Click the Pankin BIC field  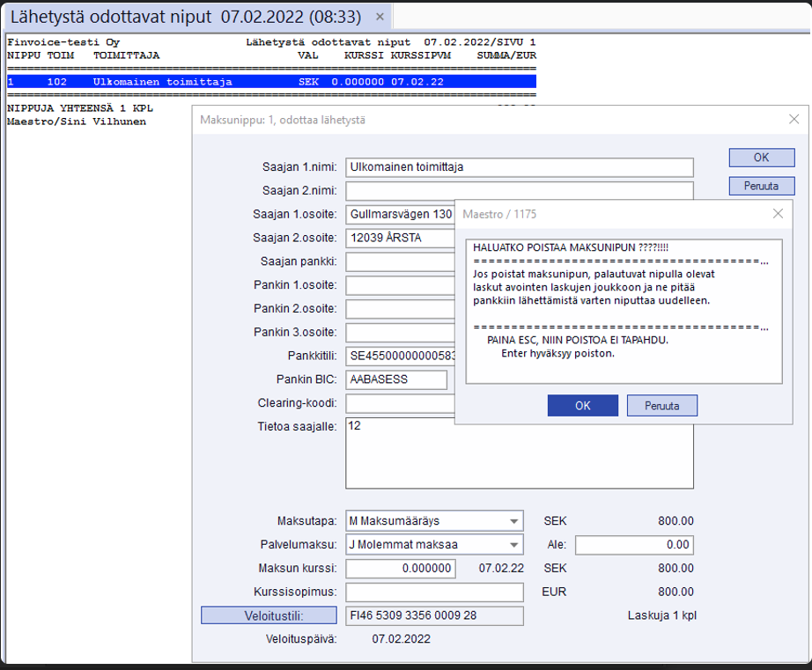click(x=395, y=379)
